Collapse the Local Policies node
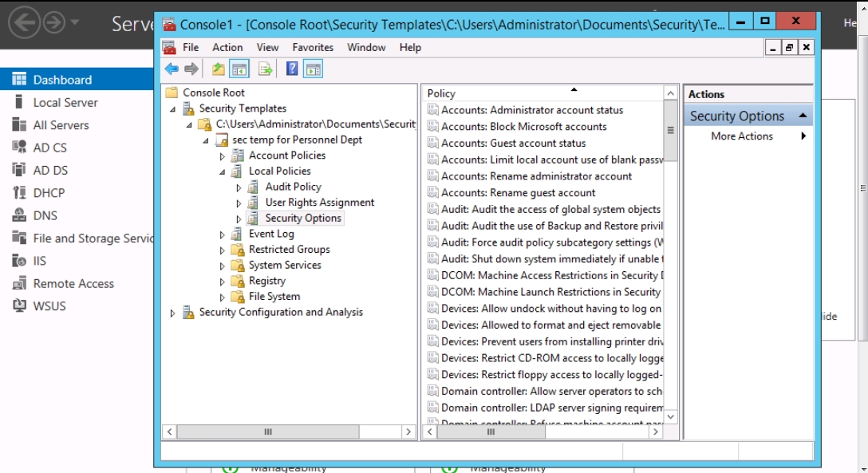868x473 pixels. 223,171
